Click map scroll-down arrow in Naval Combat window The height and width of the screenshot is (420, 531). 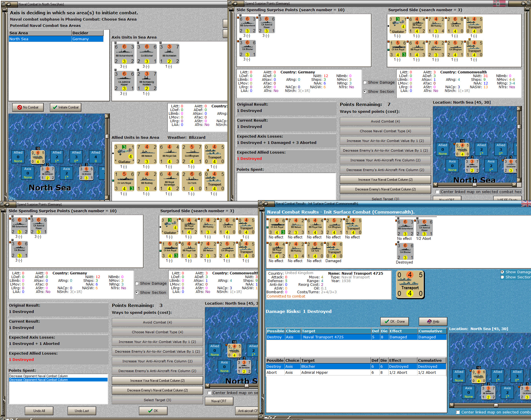(107, 197)
